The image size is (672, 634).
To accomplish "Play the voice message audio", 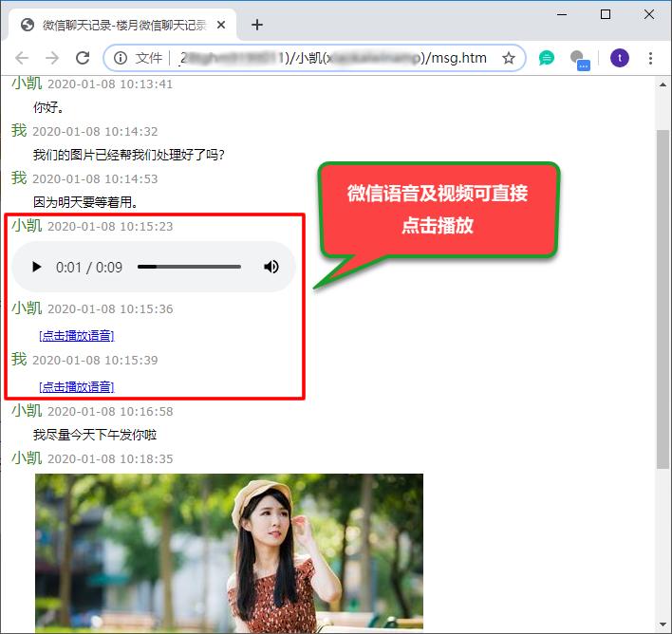I will (37, 267).
